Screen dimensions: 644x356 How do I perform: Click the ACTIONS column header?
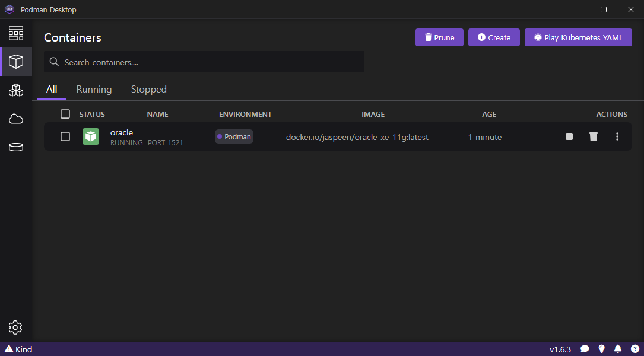[611, 114]
